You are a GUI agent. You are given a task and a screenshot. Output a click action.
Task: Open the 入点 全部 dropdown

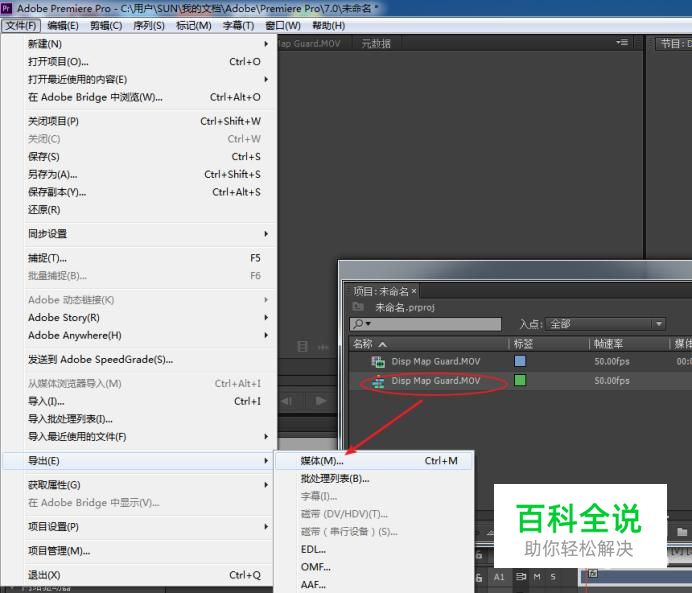coord(605,324)
